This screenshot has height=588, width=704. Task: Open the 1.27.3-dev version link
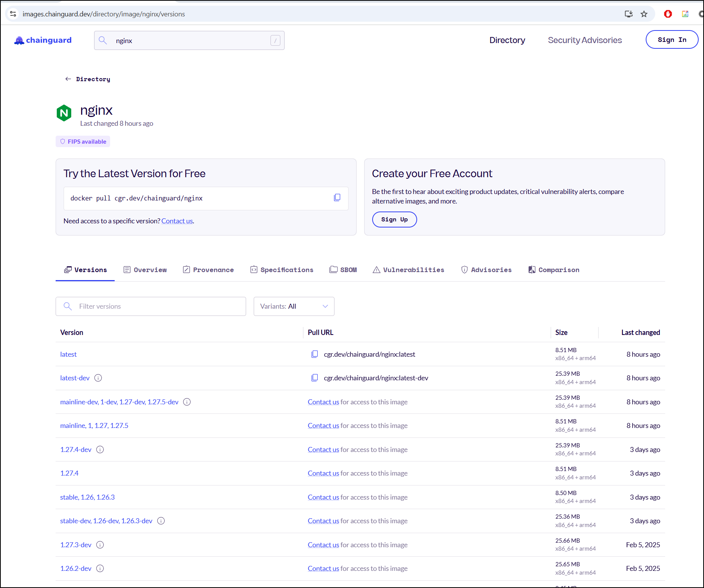pos(76,545)
